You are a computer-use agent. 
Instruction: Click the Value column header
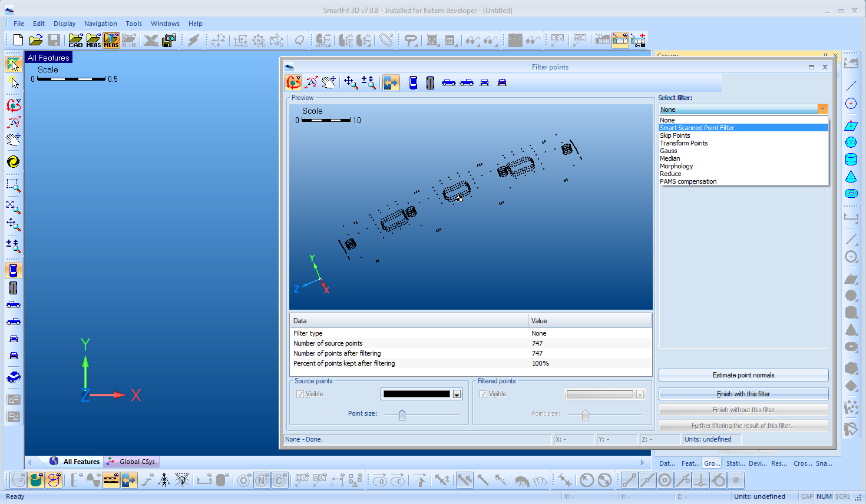click(590, 321)
